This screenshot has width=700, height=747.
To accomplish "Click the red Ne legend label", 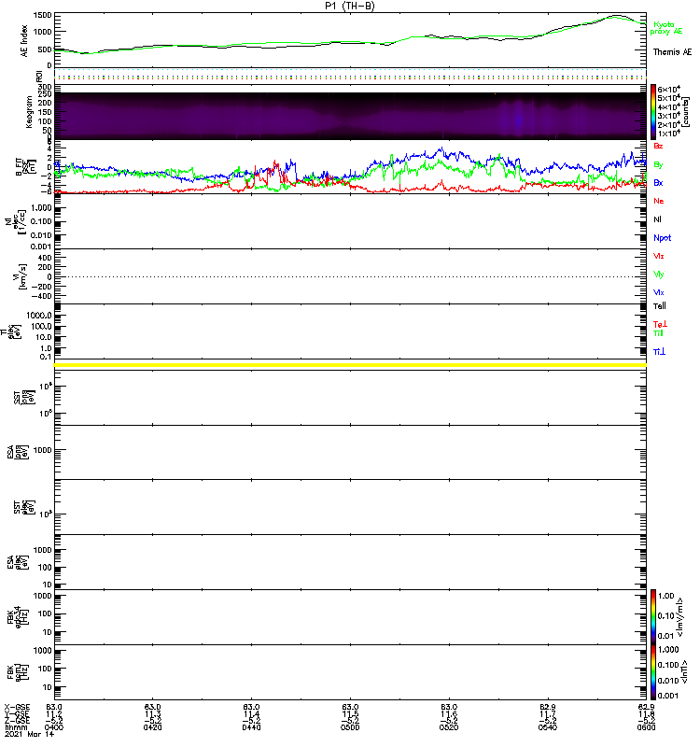I will point(659,201).
